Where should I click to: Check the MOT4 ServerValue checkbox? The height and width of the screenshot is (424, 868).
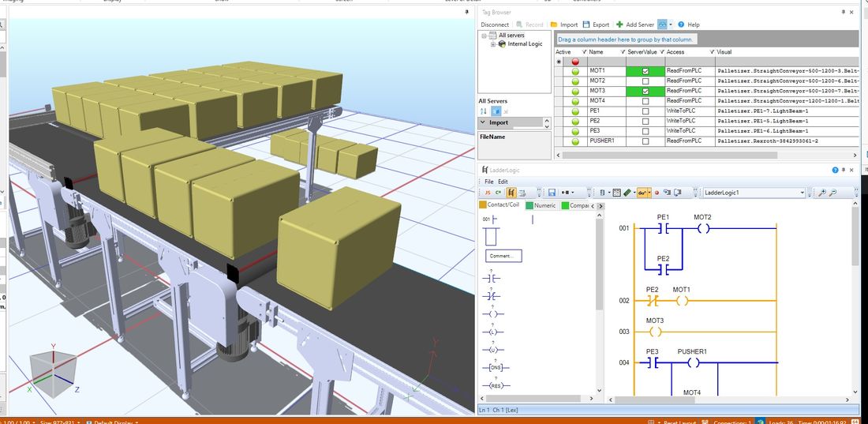click(645, 101)
